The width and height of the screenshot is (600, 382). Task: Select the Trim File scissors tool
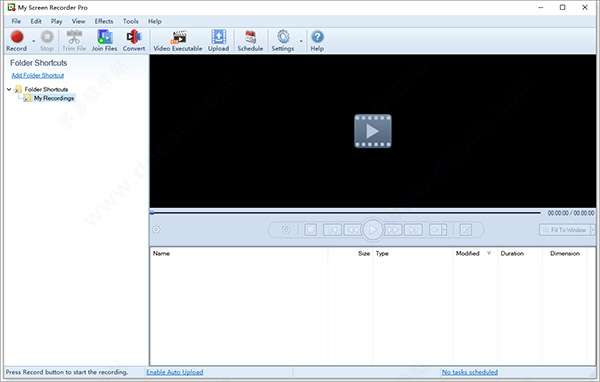[74, 41]
